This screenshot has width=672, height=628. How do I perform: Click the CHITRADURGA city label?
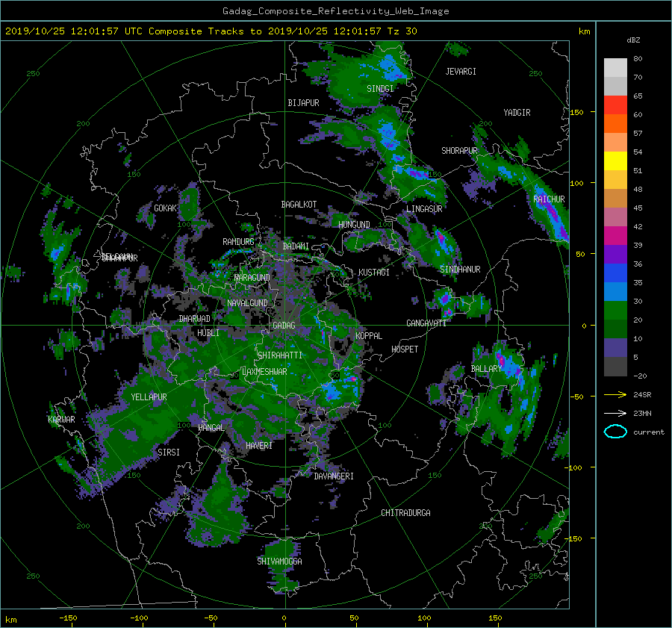coord(405,513)
